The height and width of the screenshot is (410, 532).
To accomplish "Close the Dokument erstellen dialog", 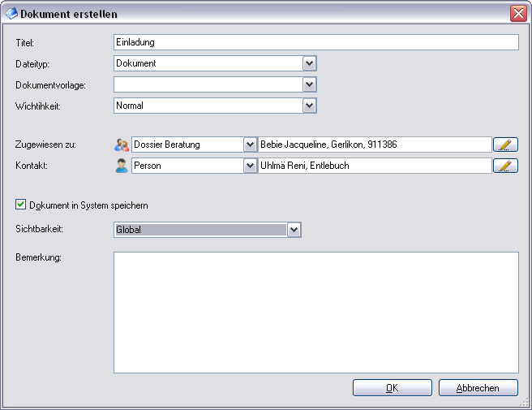I will click(x=518, y=14).
